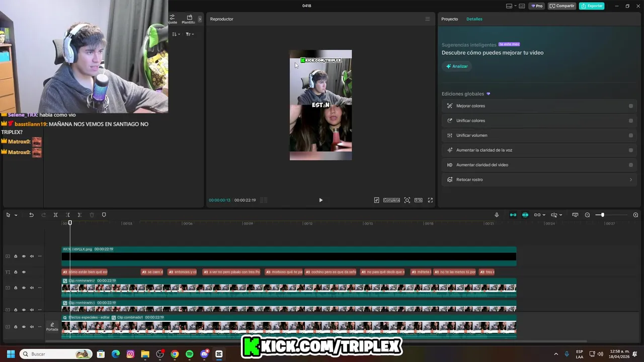Click the split clip tool icon
Image resolution: width=644 pixels, height=362 pixels.
55,215
